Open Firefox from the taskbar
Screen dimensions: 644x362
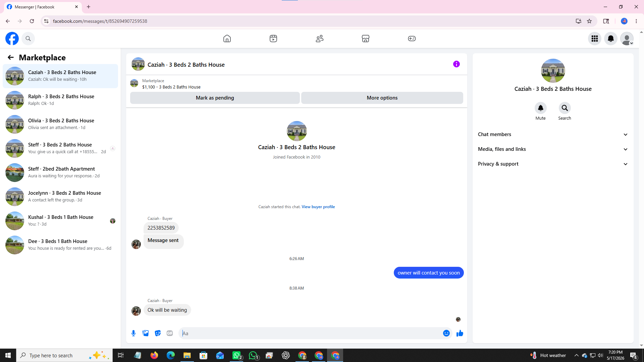(x=154, y=355)
